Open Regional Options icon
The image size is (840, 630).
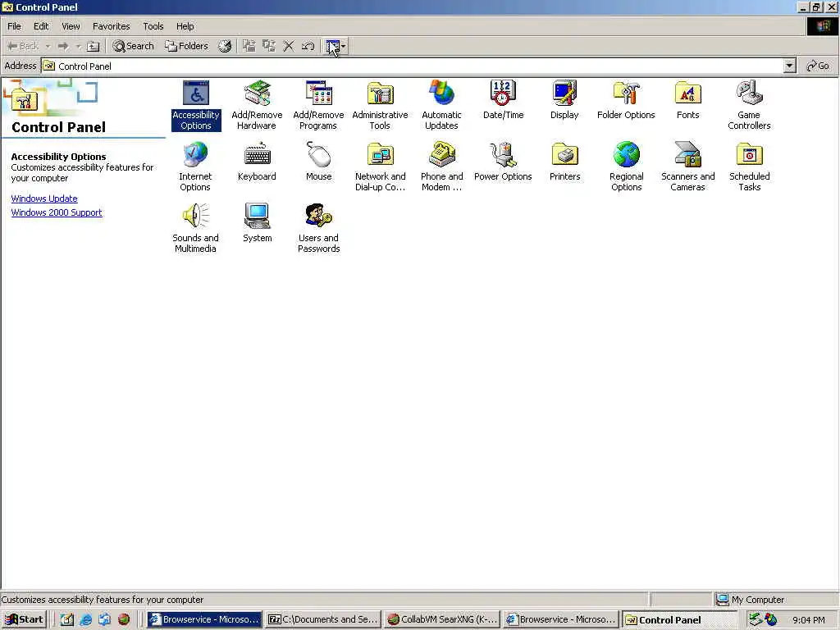click(626, 167)
